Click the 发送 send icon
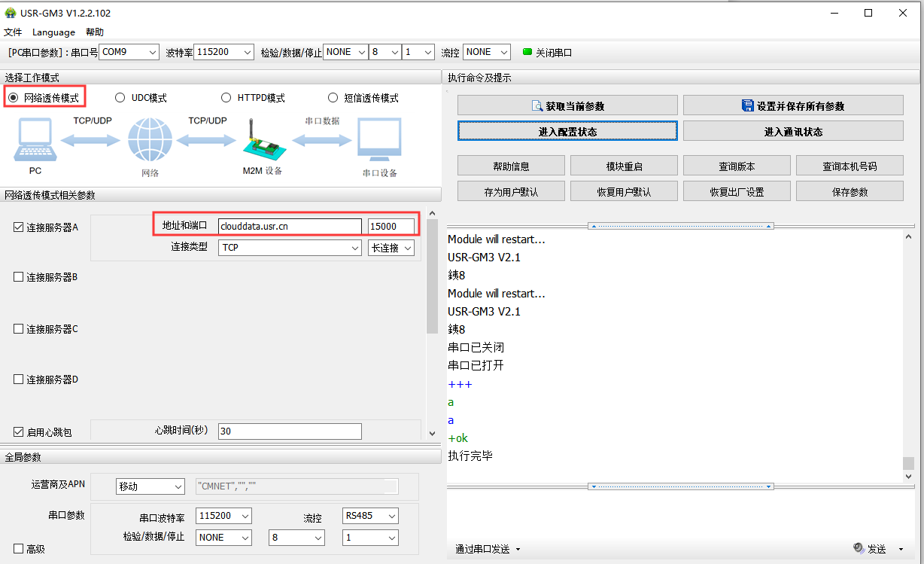This screenshot has width=924, height=564. click(x=859, y=549)
